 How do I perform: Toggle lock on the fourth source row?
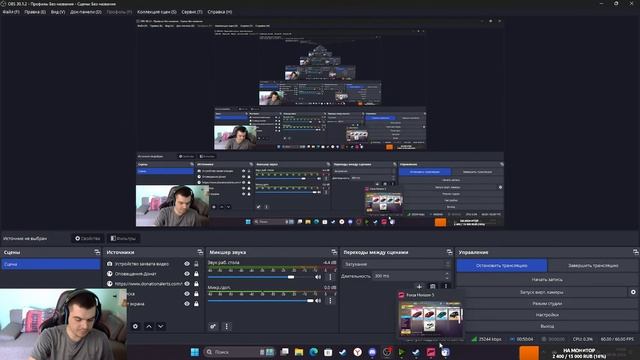(196, 294)
